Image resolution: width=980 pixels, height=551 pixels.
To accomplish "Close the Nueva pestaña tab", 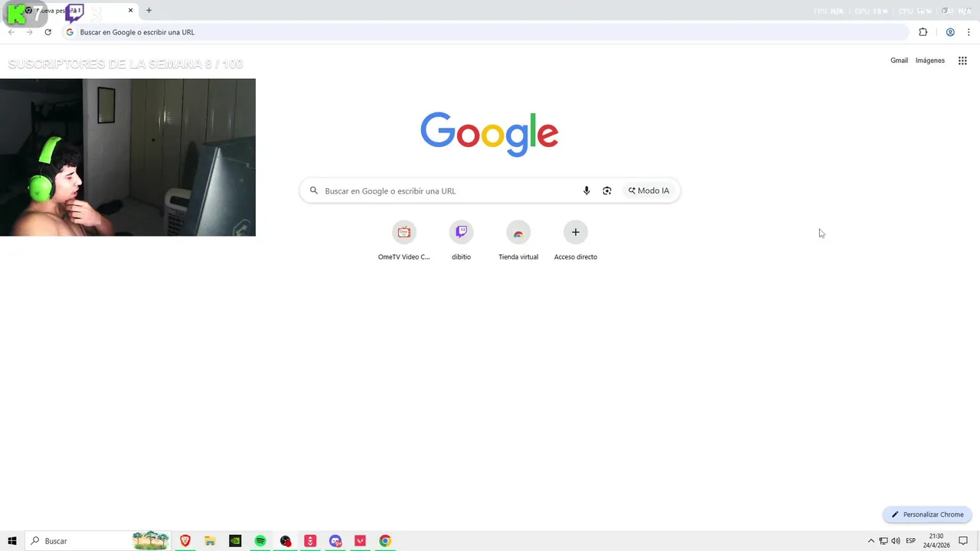I will point(130,11).
